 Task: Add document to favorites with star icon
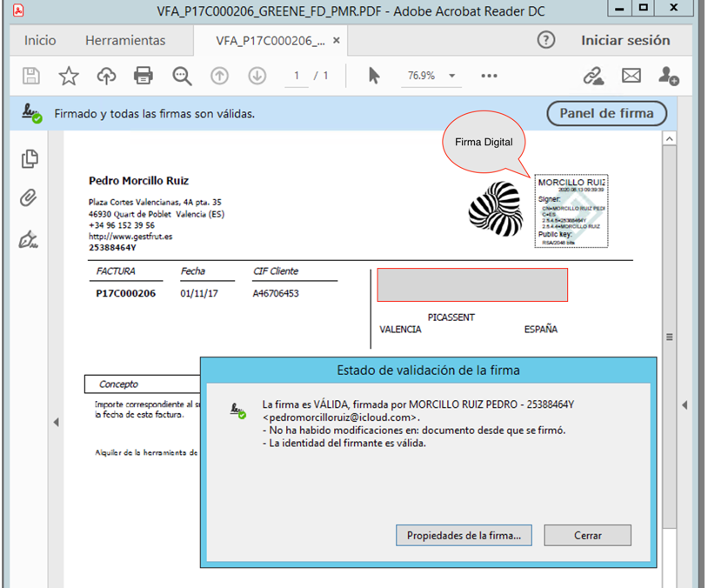69,76
